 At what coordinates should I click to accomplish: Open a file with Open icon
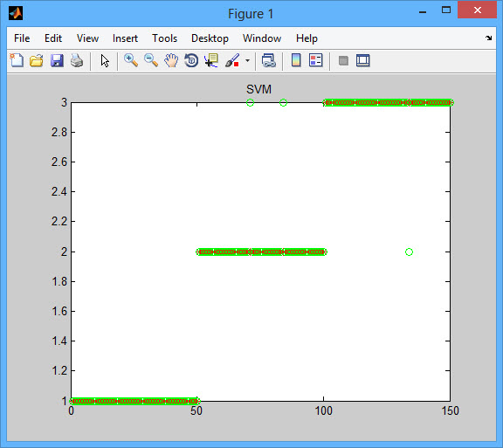coord(37,60)
